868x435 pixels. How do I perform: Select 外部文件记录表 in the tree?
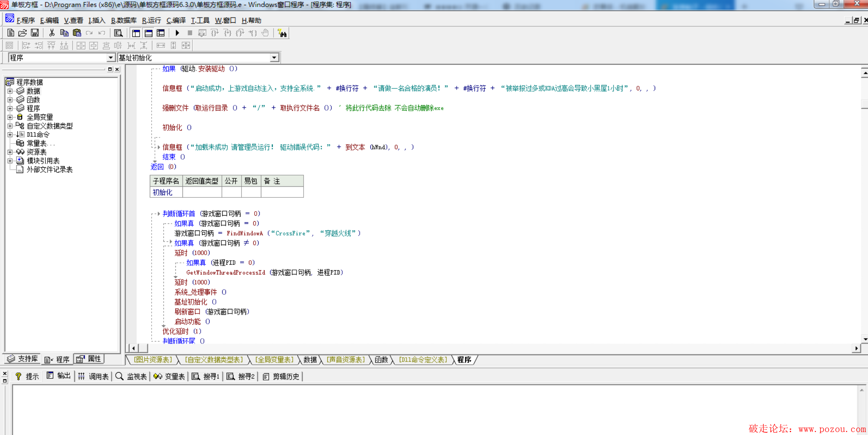coord(49,170)
